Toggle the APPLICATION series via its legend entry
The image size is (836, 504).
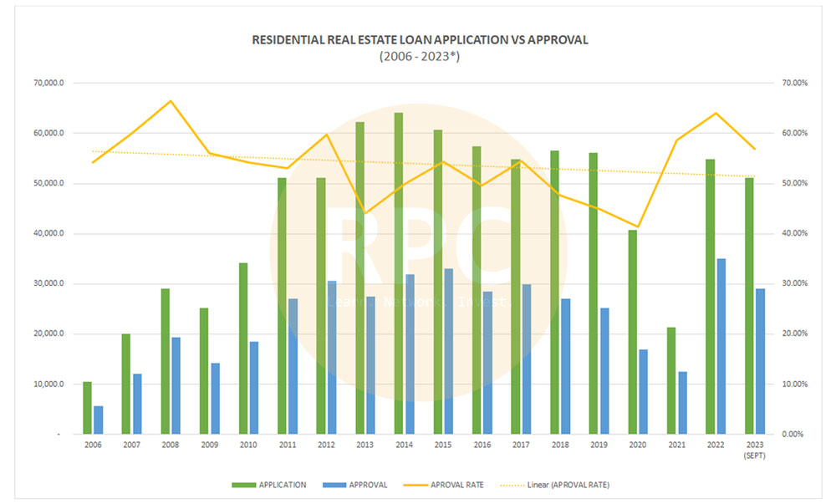(282, 484)
